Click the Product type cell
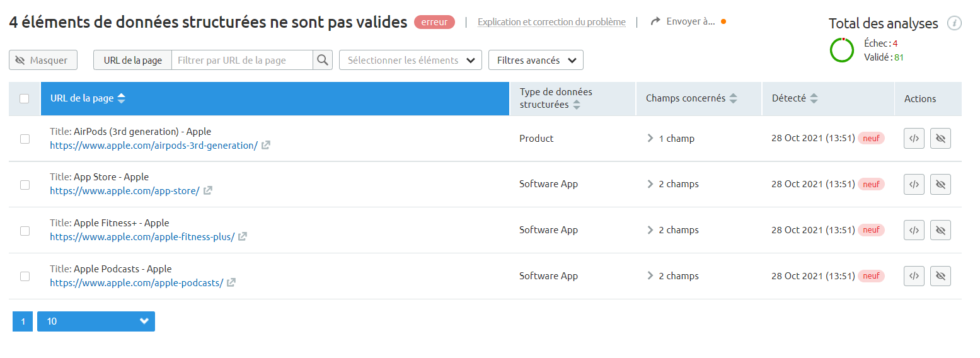 pos(536,139)
